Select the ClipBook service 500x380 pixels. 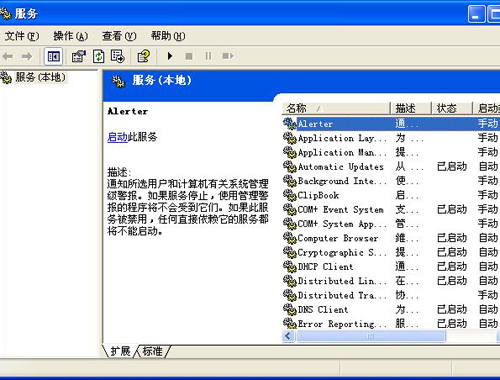(318, 195)
